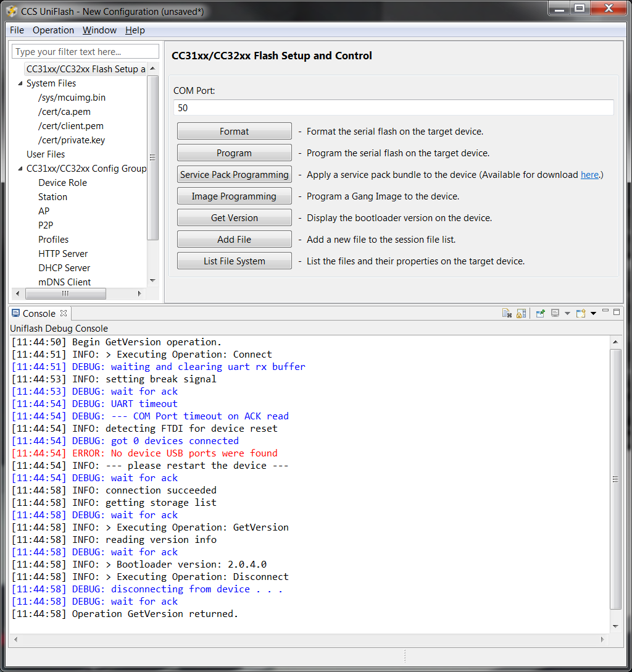Click console scroll down arrow
The width and height of the screenshot is (632, 672).
point(615,626)
